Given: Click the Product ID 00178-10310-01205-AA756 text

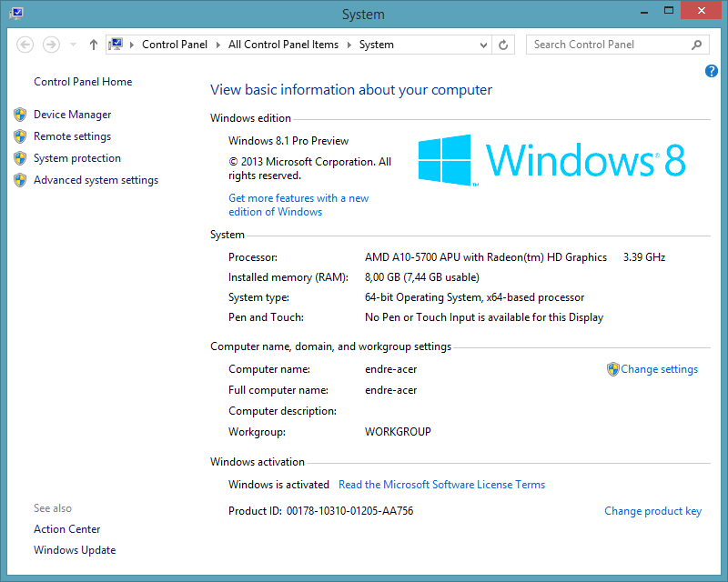Looking at the screenshot, I should point(321,511).
